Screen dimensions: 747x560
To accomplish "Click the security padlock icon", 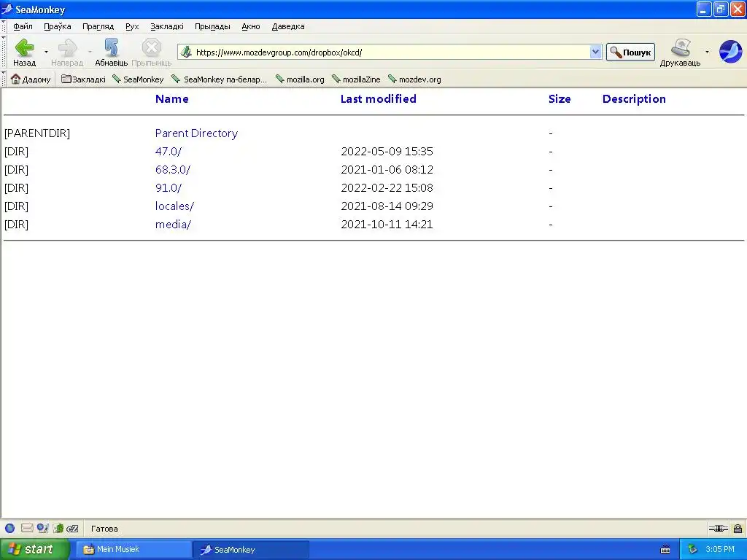I will 738,528.
